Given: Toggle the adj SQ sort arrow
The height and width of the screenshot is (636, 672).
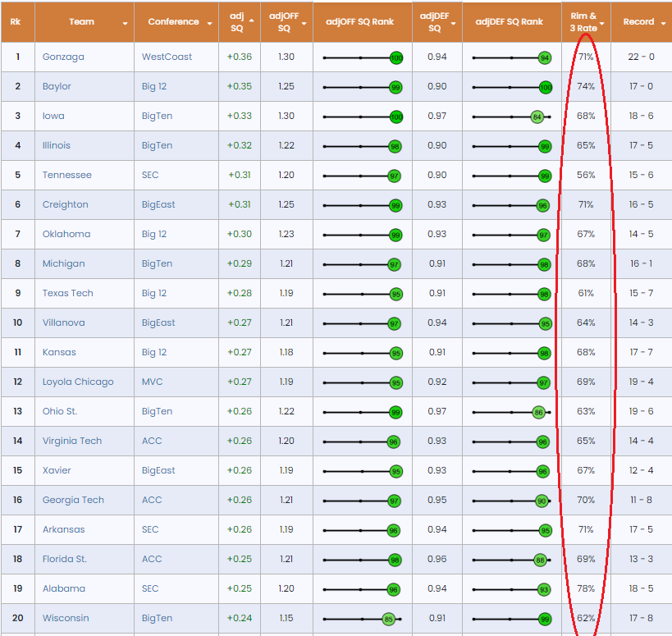Looking at the screenshot, I should [251, 19].
